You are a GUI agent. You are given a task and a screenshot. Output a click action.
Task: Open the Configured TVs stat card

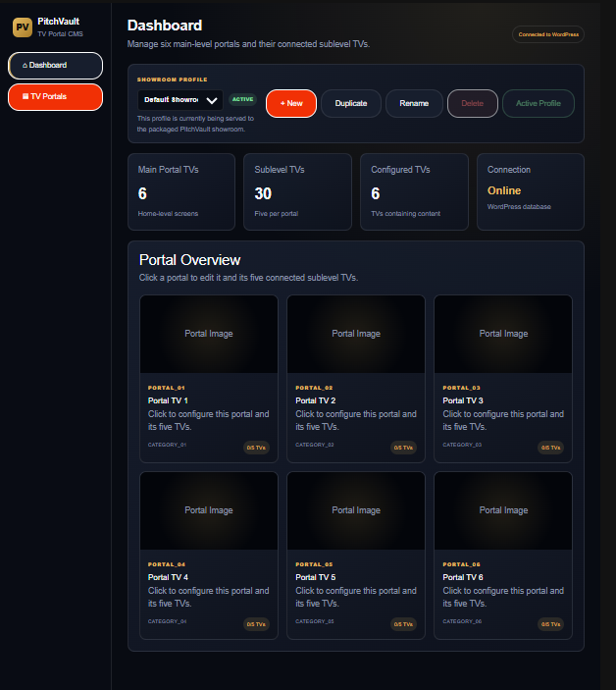[x=414, y=191]
